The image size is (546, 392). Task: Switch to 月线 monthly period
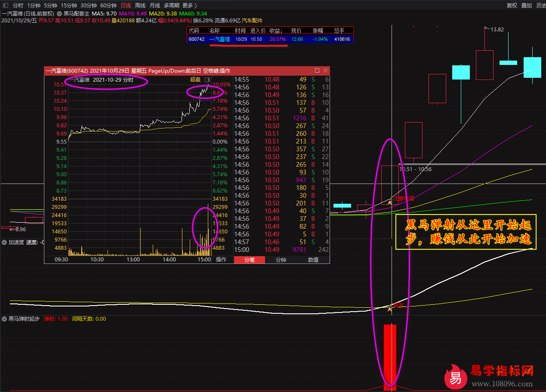point(155,6)
